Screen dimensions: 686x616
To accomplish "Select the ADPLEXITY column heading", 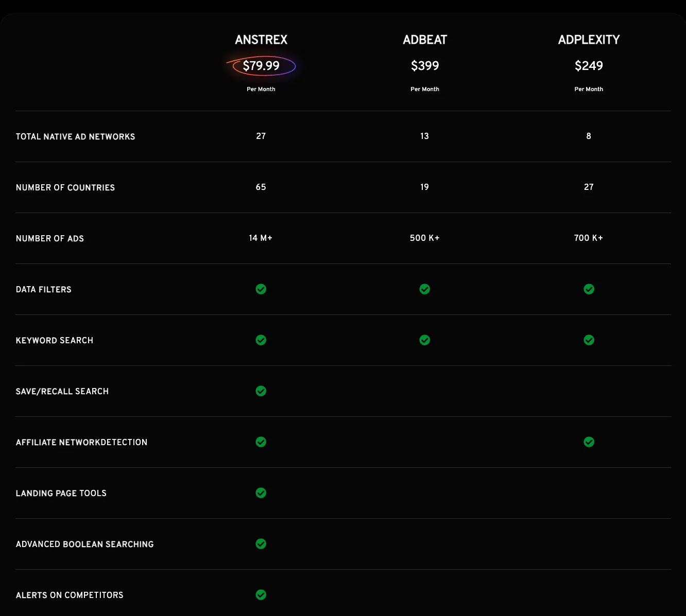I will [589, 40].
